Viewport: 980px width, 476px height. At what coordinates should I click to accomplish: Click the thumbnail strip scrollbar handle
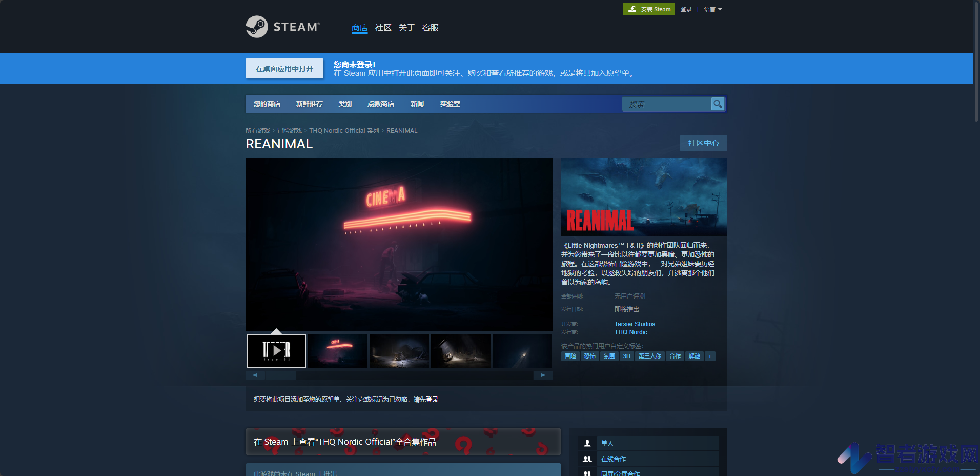[x=281, y=375]
